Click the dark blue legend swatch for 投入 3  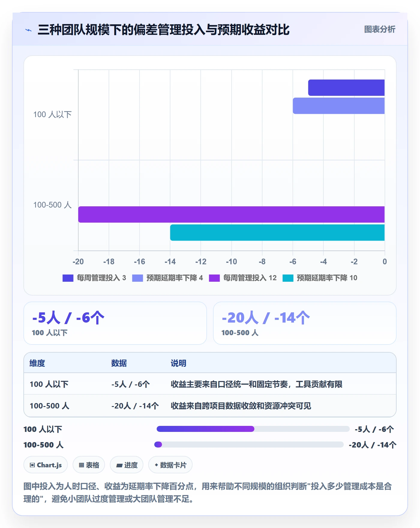coord(68,278)
